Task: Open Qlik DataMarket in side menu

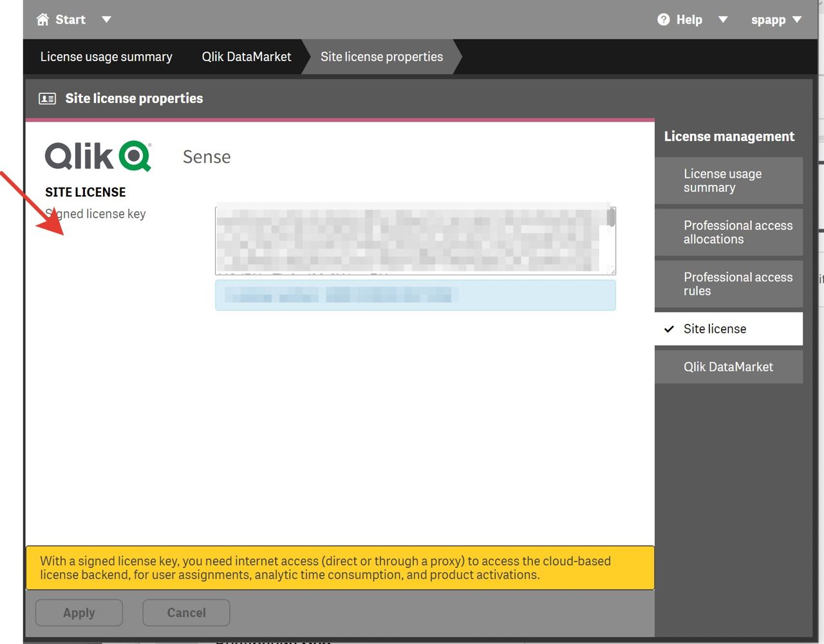Action: click(729, 366)
